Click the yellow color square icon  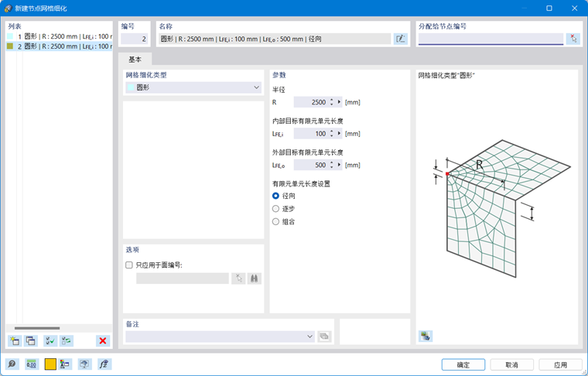tap(50, 364)
